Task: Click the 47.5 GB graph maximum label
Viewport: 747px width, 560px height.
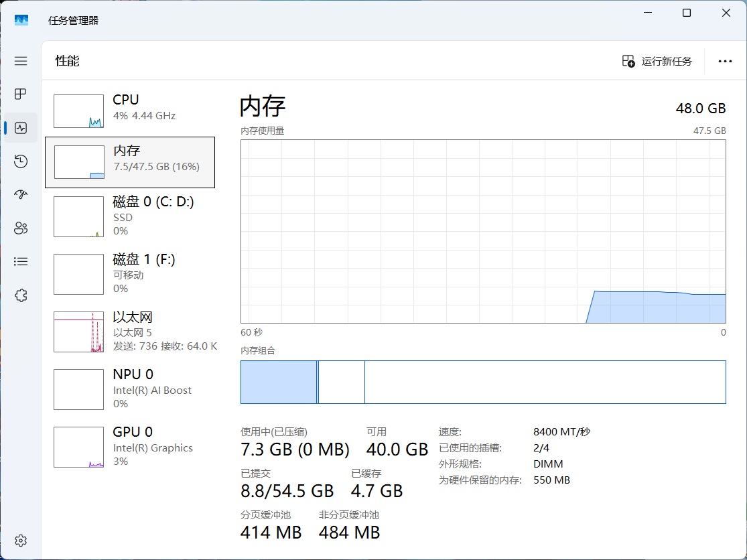Action: tap(709, 131)
